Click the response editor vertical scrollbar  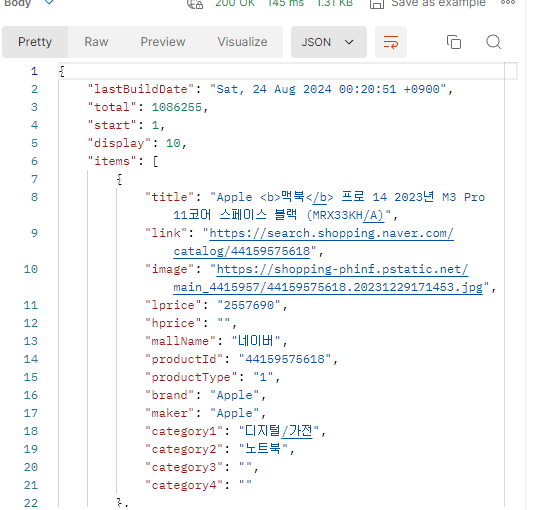pyautogui.click(x=511, y=285)
